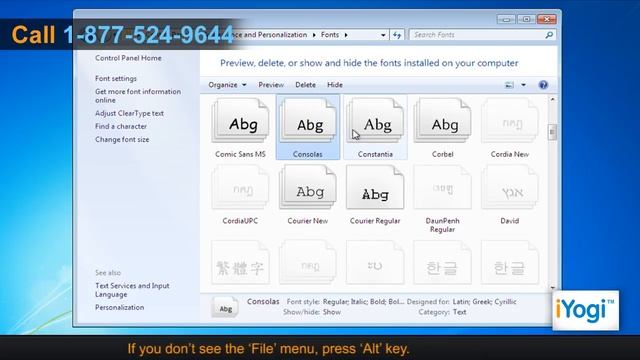Click the Fonts breadcrumb segment
Image resolution: width=640 pixels, height=360 pixels.
[x=330, y=35]
